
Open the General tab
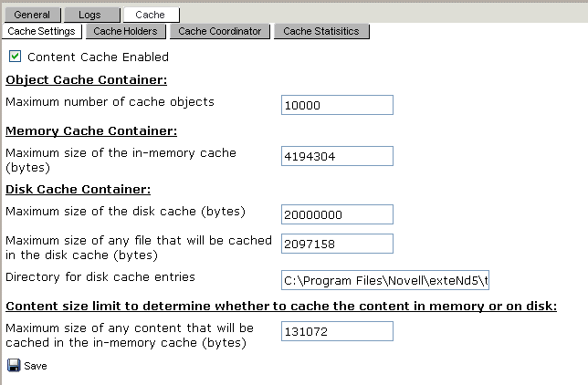(32, 15)
